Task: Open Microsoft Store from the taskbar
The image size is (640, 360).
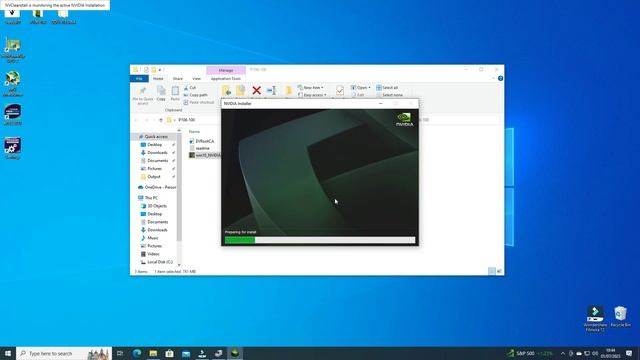Action: click(x=169, y=353)
